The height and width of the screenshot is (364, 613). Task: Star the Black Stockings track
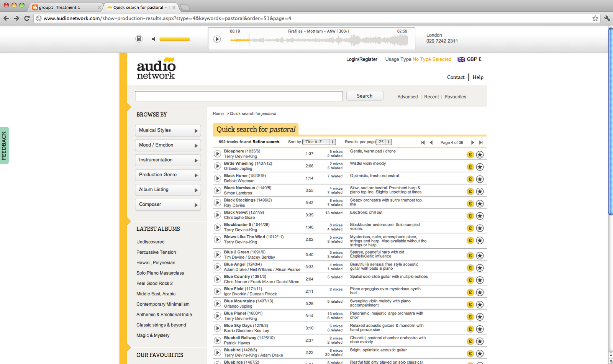tap(480, 204)
